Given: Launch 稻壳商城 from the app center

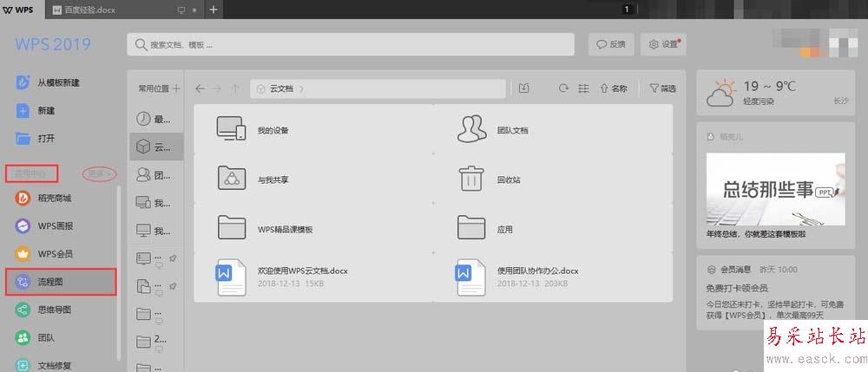Looking at the screenshot, I should click(x=43, y=198).
